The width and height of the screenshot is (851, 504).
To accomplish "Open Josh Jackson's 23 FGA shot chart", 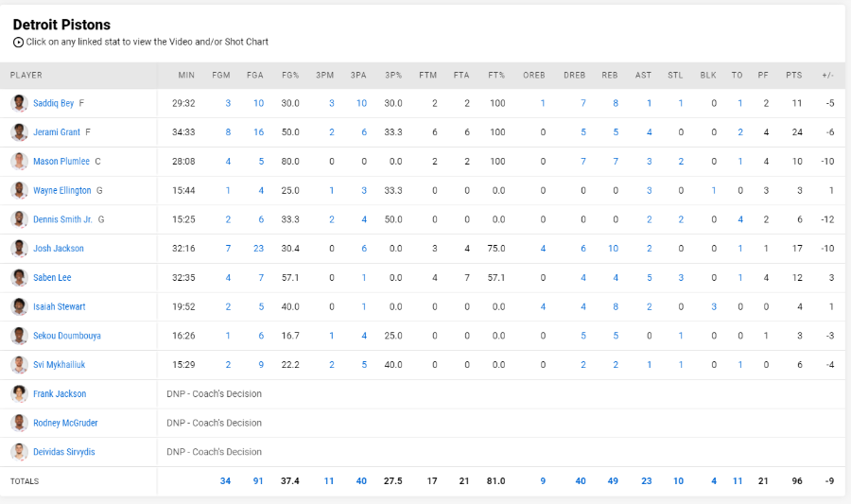I will pyautogui.click(x=258, y=249).
